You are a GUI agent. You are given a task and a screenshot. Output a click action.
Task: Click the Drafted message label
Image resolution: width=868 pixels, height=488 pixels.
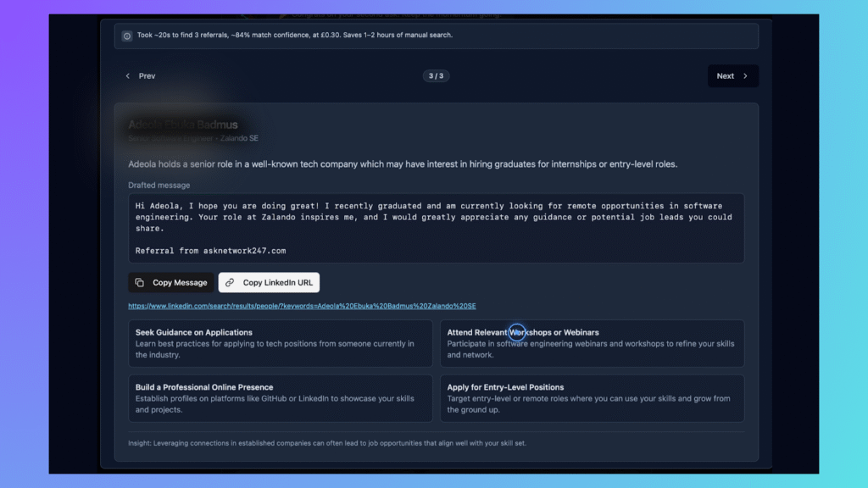tap(159, 185)
